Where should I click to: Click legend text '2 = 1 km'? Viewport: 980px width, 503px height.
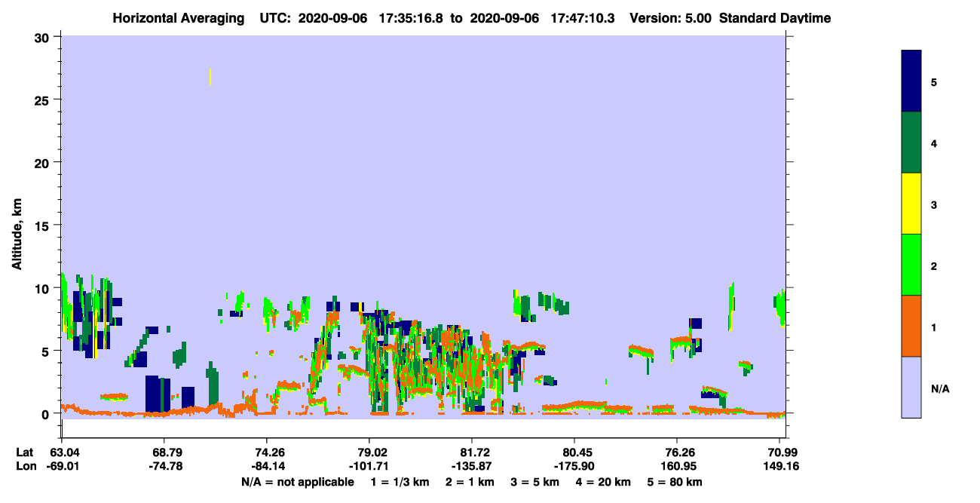472,482
